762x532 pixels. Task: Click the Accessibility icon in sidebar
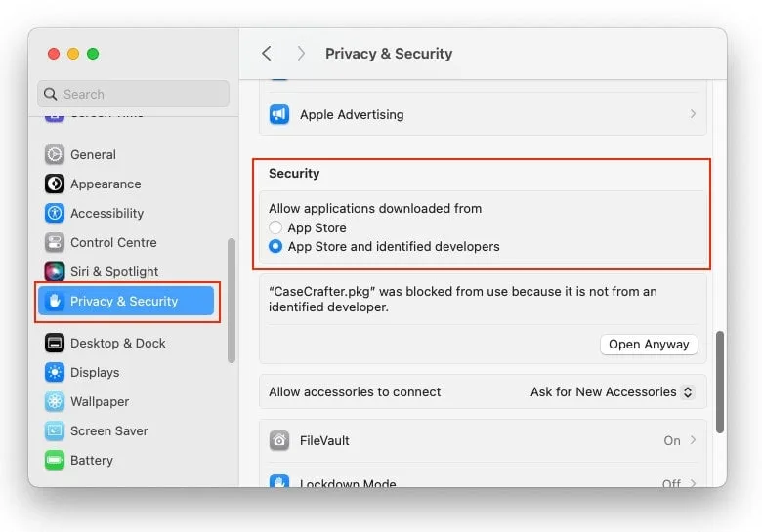pos(55,213)
